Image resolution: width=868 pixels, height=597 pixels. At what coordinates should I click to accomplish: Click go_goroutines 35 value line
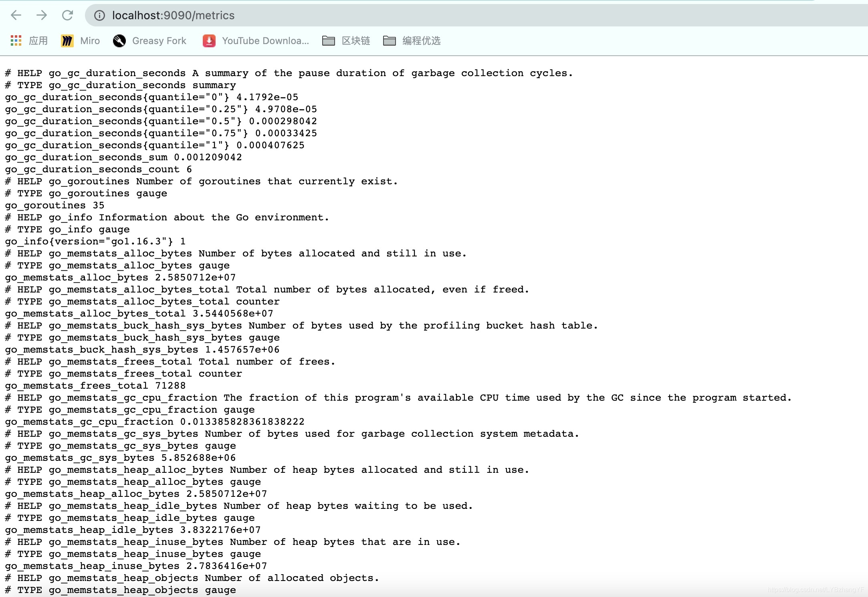point(55,206)
